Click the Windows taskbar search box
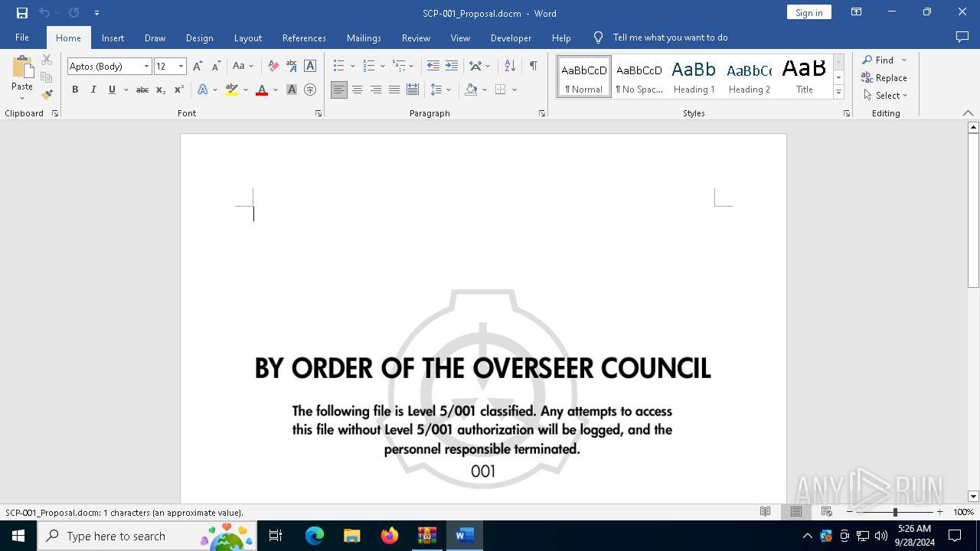The height and width of the screenshot is (551, 980). coord(147,536)
